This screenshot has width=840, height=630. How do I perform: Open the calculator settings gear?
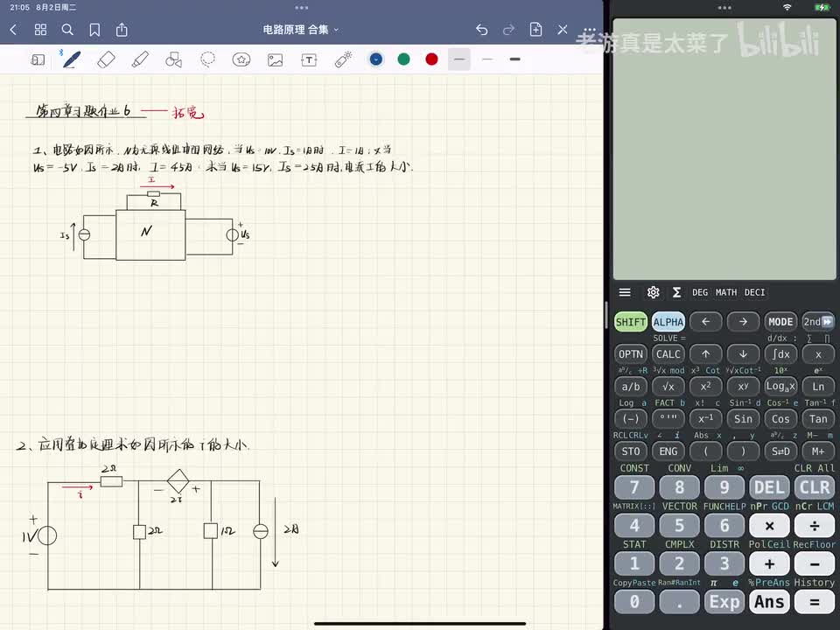[653, 292]
